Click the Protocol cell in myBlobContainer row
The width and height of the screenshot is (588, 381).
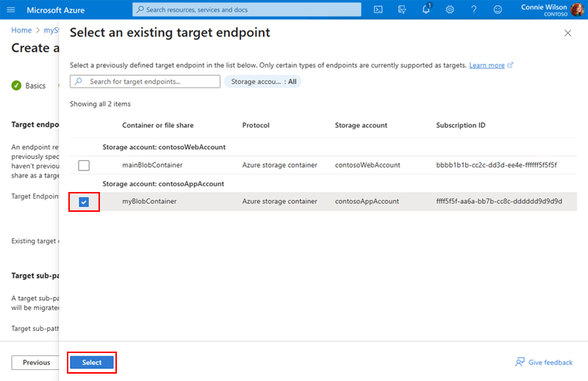pos(280,202)
